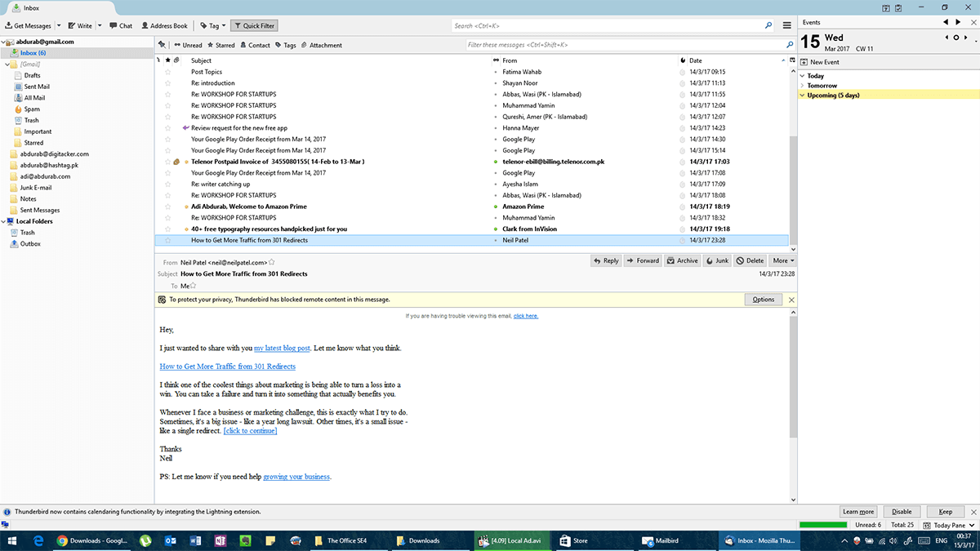This screenshot has width=980, height=551.
Task: Open the hamburger application menu
Action: (786, 25)
